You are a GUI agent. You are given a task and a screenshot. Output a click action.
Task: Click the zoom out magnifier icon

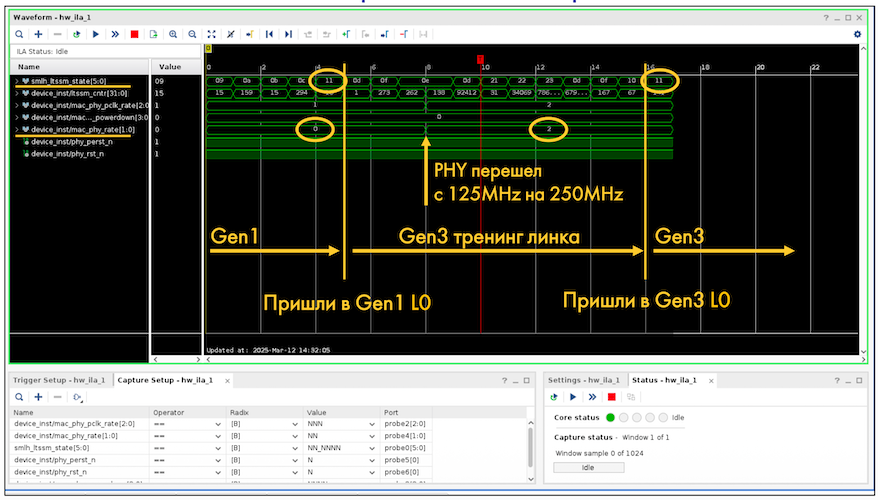coord(192,34)
